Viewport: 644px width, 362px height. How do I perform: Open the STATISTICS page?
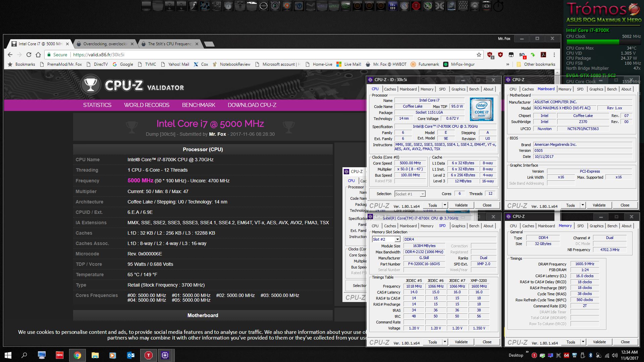tap(97, 105)
